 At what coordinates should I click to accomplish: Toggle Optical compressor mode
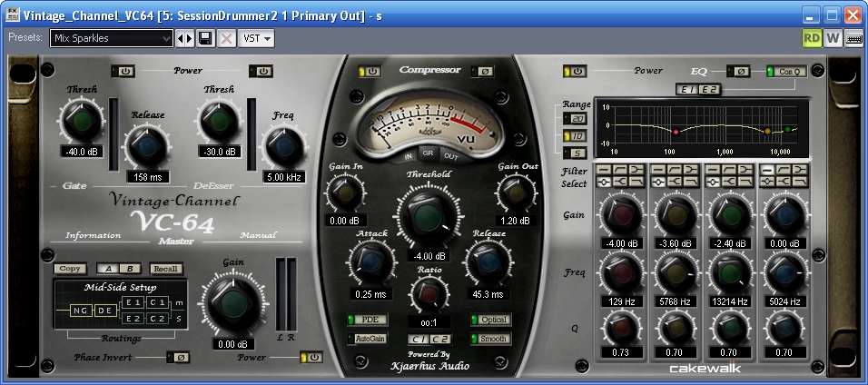point(491,320)
